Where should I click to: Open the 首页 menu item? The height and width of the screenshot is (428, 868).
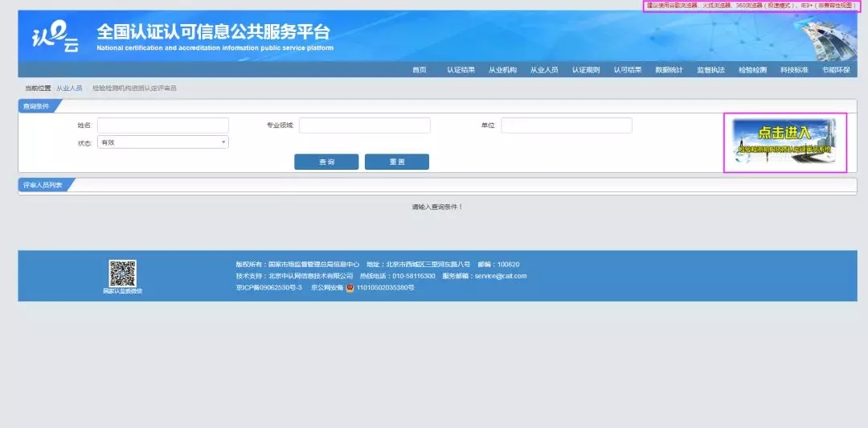point(419,70)
